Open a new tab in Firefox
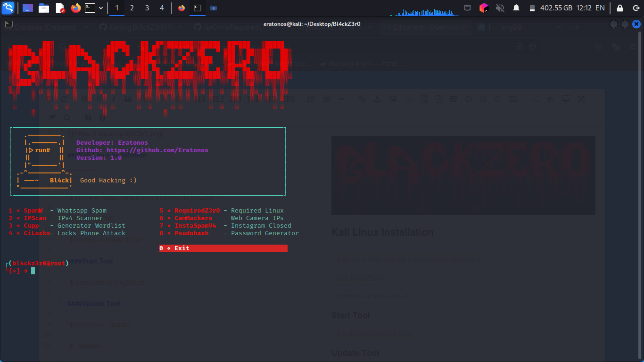This screenshot has height=362, width=644. pyautogui.click(x=577, y=27)
